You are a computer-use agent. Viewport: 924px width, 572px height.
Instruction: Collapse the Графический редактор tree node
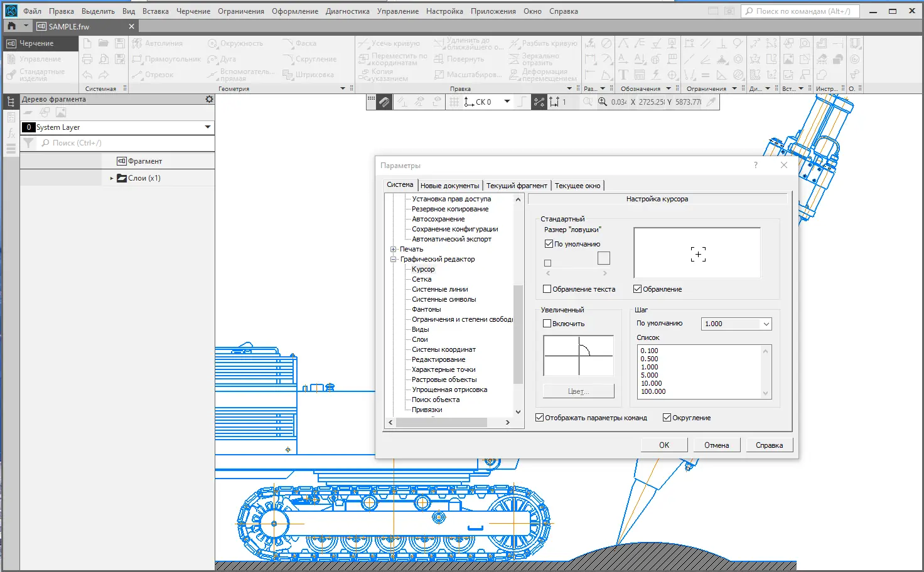[394, 259]
